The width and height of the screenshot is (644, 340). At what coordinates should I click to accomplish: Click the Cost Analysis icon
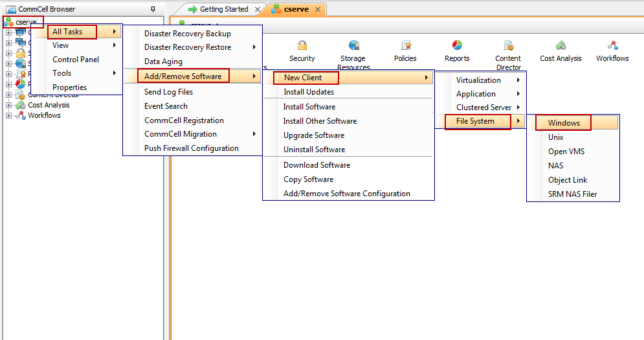pyautogui.click(x=561, y=46)
